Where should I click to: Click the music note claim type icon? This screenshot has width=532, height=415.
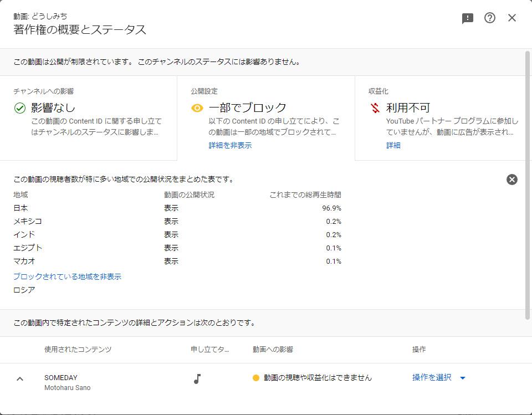coord(197,378)
